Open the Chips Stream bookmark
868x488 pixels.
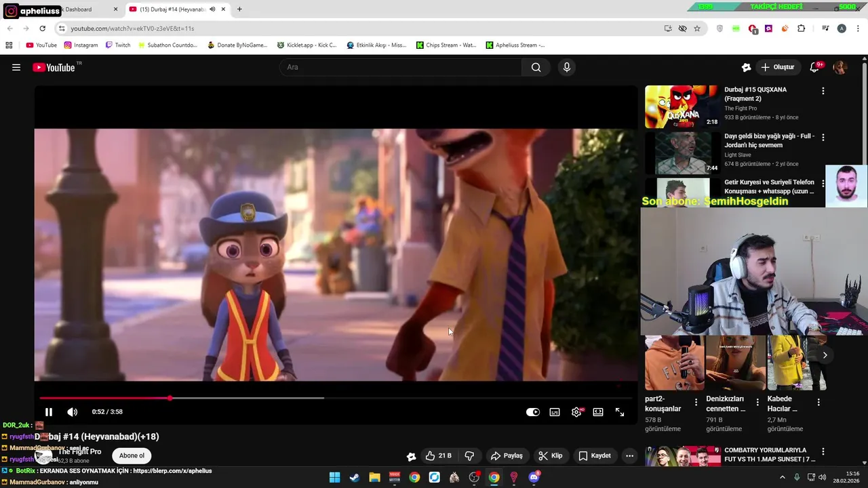(446, 45)
